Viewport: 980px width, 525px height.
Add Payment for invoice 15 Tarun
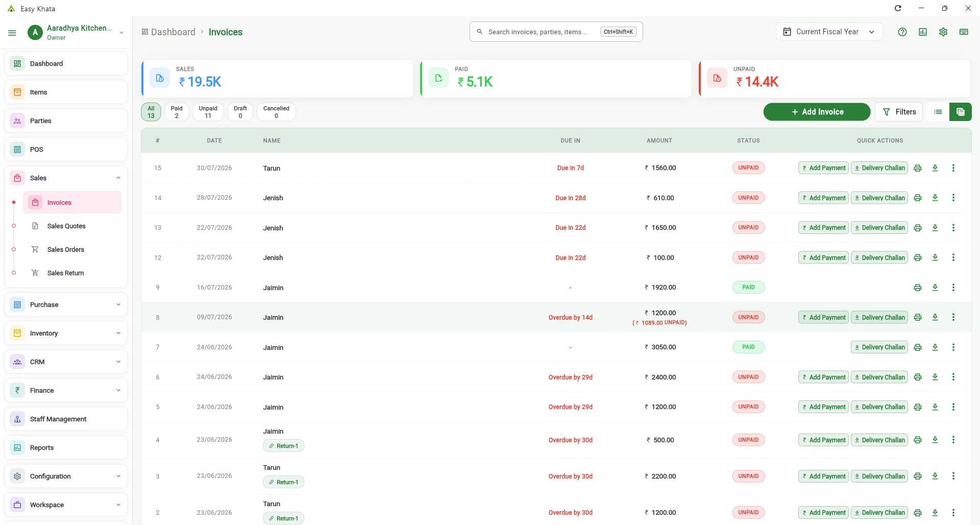coord(823,168)
